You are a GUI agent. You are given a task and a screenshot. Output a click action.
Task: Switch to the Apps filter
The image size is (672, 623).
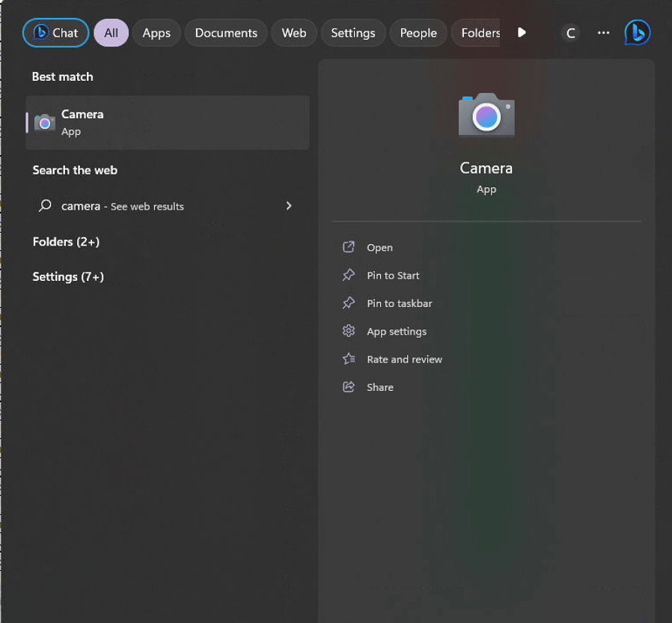pyautogui.click(x=156, y=33)
